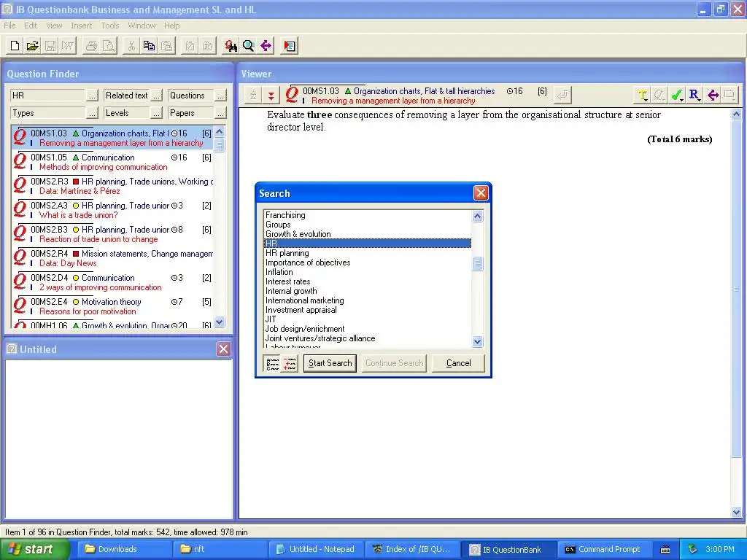The width and height of the screenshot is (747, 560).
Task: Launch Question Finder search (Q binoculars icon)
Action: click(231, 46)
